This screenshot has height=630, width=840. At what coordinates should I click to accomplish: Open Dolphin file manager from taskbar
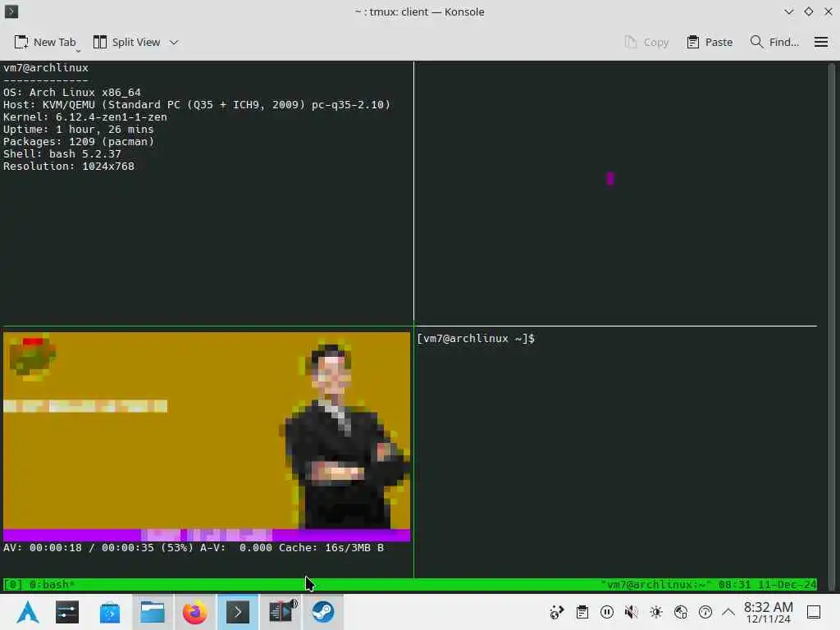click(x=153, y=612)
